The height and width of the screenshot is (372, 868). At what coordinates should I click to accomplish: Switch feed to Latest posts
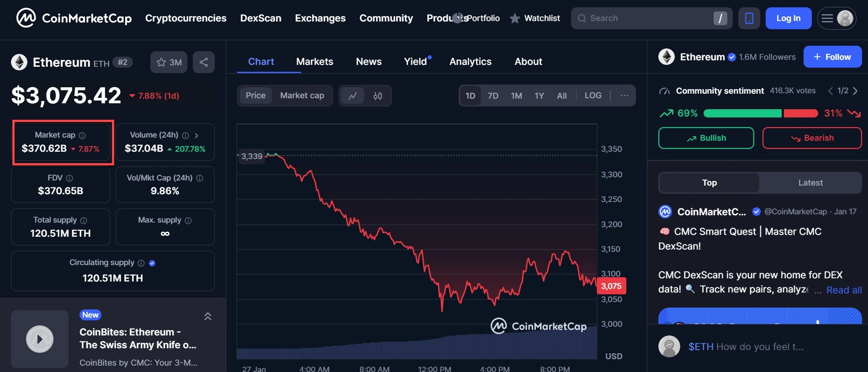pyautogui.click(x=810, y=183)
